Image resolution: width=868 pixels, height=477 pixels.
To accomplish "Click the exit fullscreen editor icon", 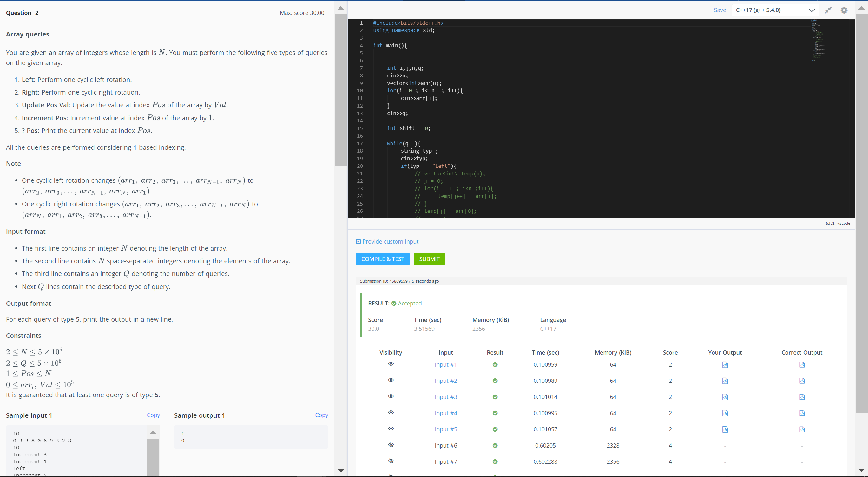I will (828, 10).
